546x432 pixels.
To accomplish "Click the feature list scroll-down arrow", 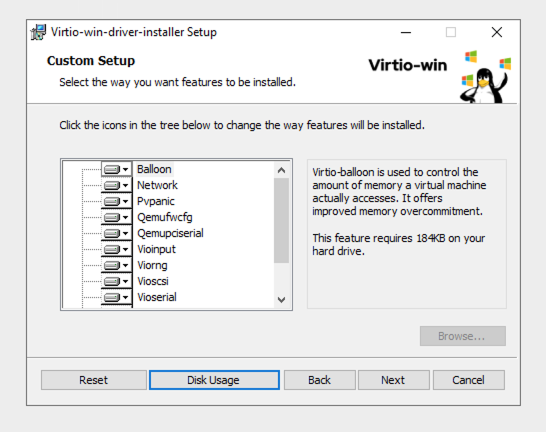I will coord(281,299).
